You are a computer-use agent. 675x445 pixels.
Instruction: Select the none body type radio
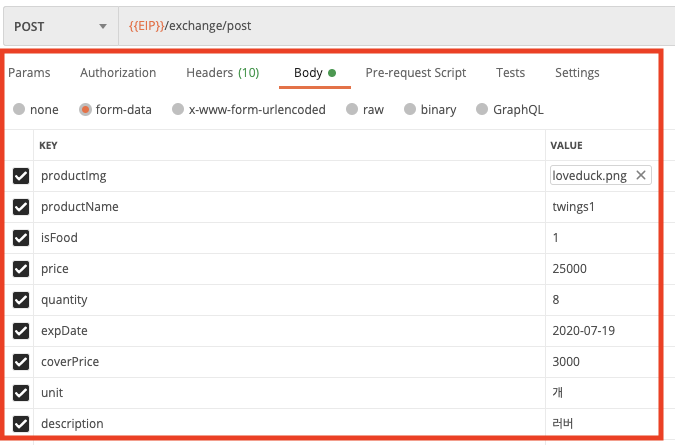coord(19,109)
